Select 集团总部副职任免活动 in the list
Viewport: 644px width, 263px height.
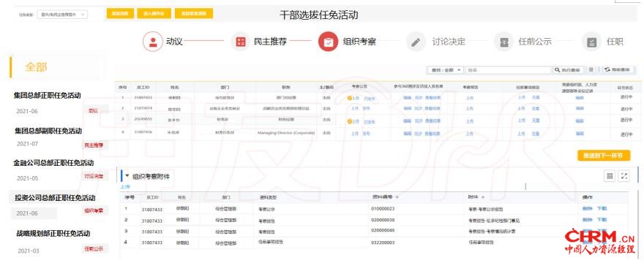tap(48, 131)
